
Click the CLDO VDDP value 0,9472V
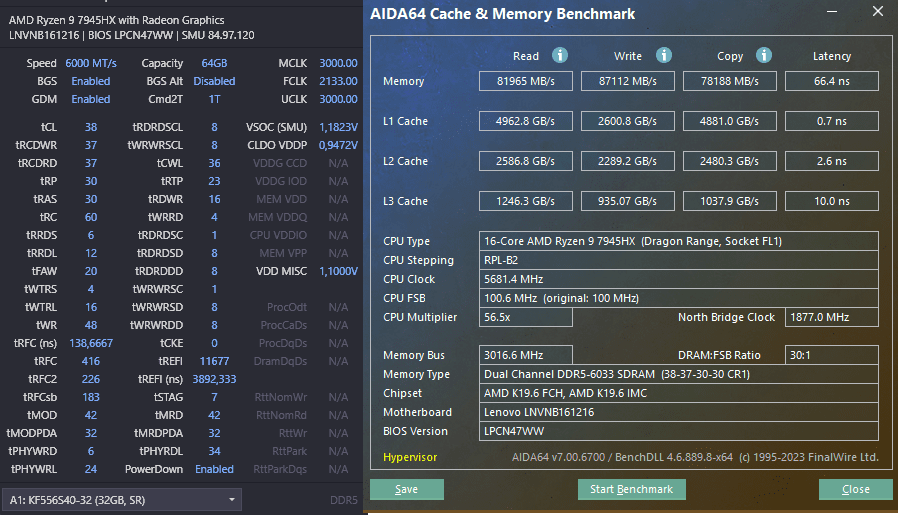[338, 145]
